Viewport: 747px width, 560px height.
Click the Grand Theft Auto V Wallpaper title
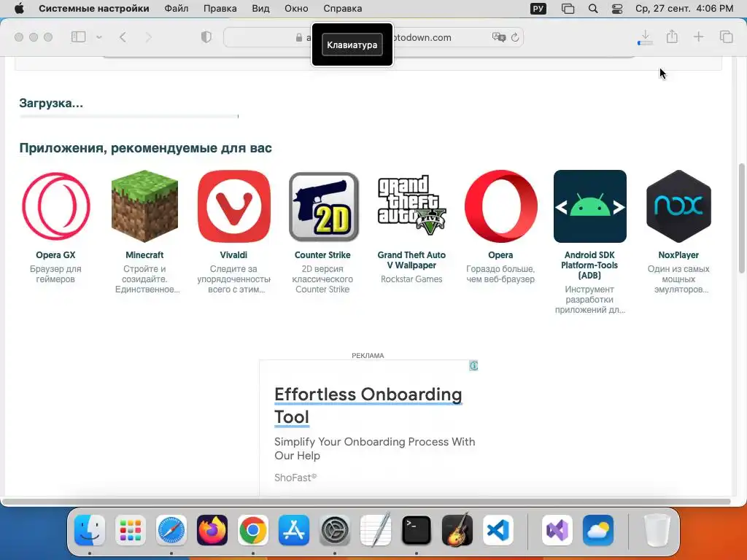[411, 260]
